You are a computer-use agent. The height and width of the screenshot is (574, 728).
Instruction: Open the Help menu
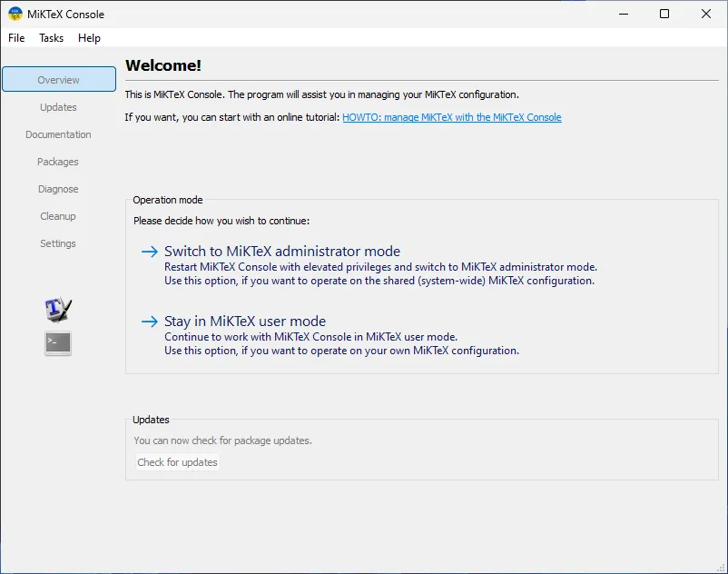[89, 38]
